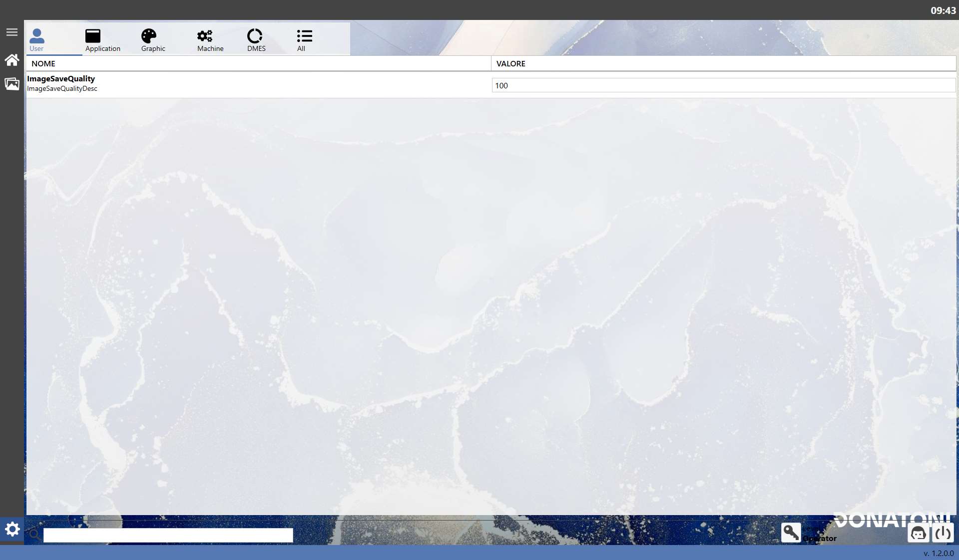Image resolution: width=959 pixels, height=560 pixels.
Task: Open the image gallery sidebar icon
Action: click(x=12, y=84)
